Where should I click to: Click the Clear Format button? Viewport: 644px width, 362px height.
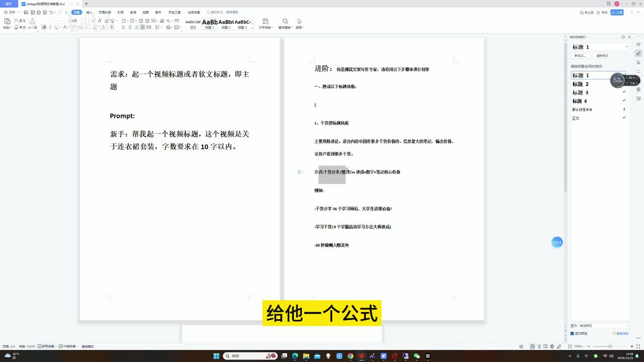(x=602, y=56)
